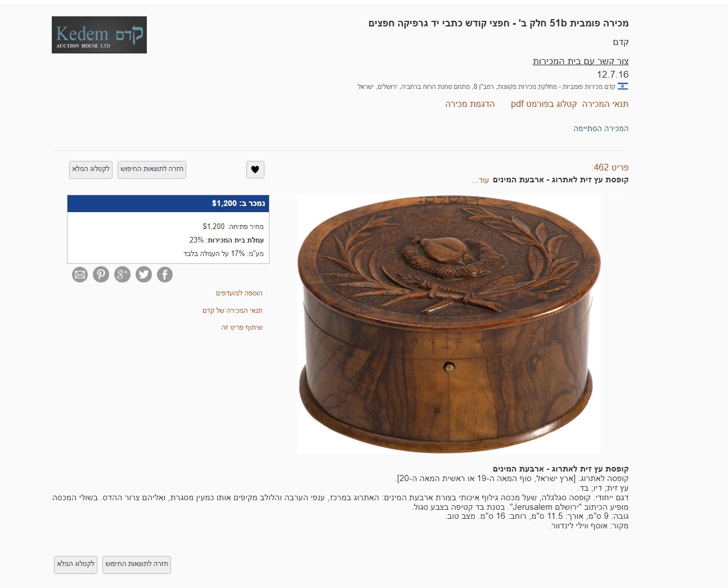
Task: Enlarge the olive wood box image
Action: [449, 324]
